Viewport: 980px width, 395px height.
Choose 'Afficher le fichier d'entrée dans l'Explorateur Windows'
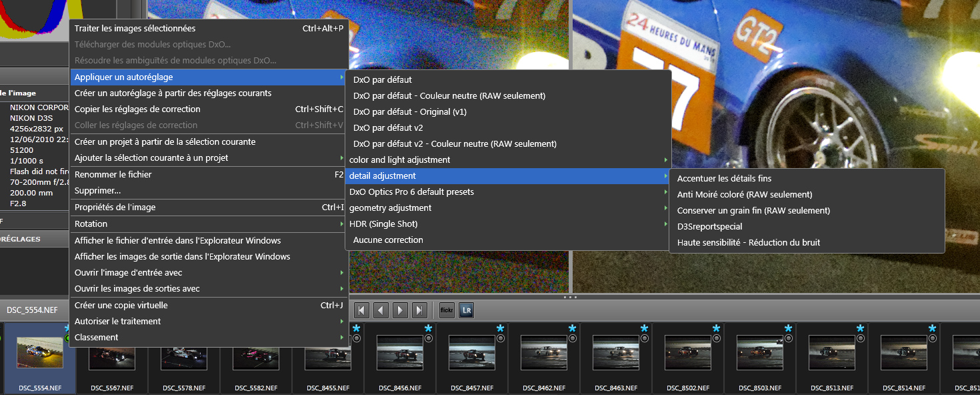tap(209, 241)
